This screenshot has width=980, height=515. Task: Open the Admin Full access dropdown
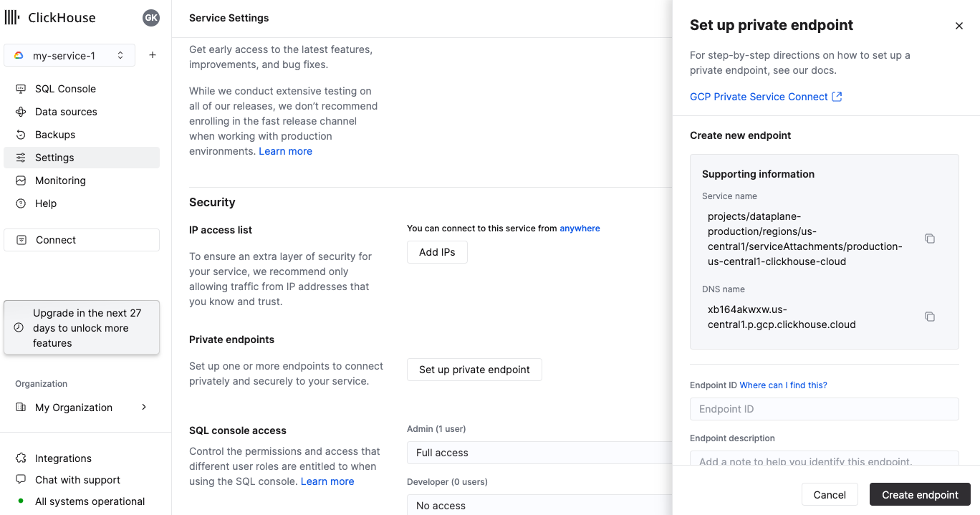pos(539,453)
